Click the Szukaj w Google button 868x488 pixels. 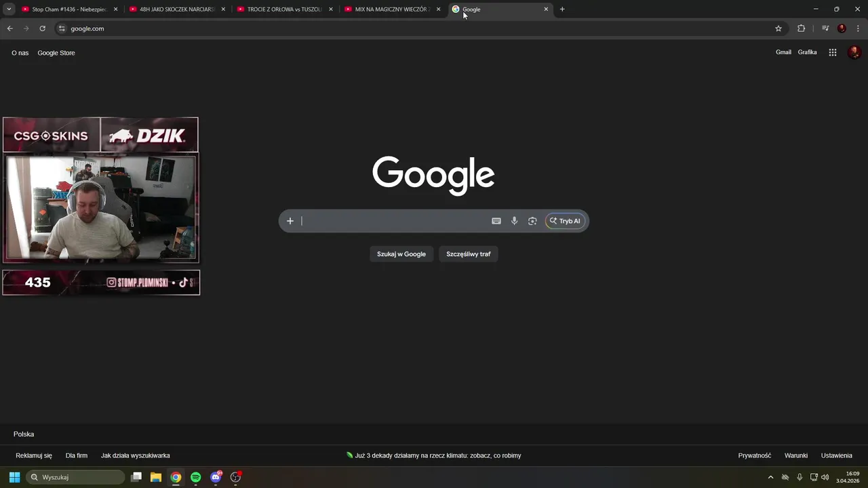[x=401, y=254]
